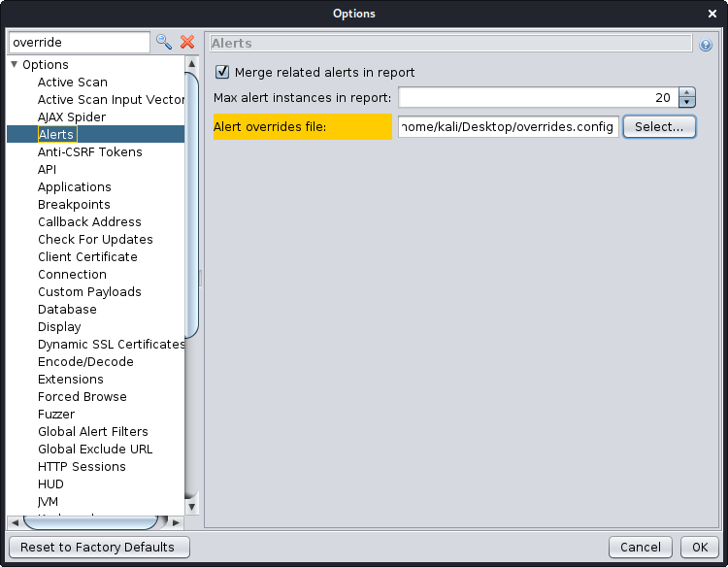This screenshot has width=728, height=567.
Task: Open Anti-CSRF Tokens options
Action: pyautogui.click(x=89, y=152)
